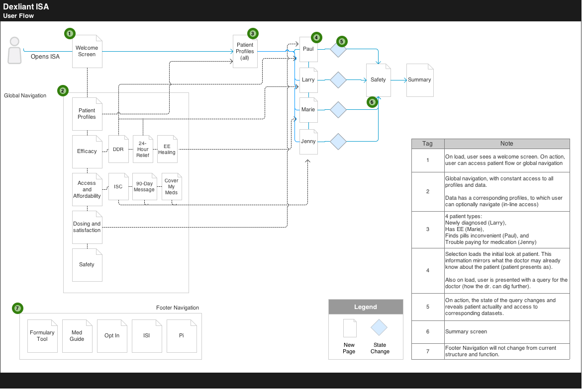This screenshot has width=585, height=392.
Task: Select the Marie patient page node
Action: point(308,110)
